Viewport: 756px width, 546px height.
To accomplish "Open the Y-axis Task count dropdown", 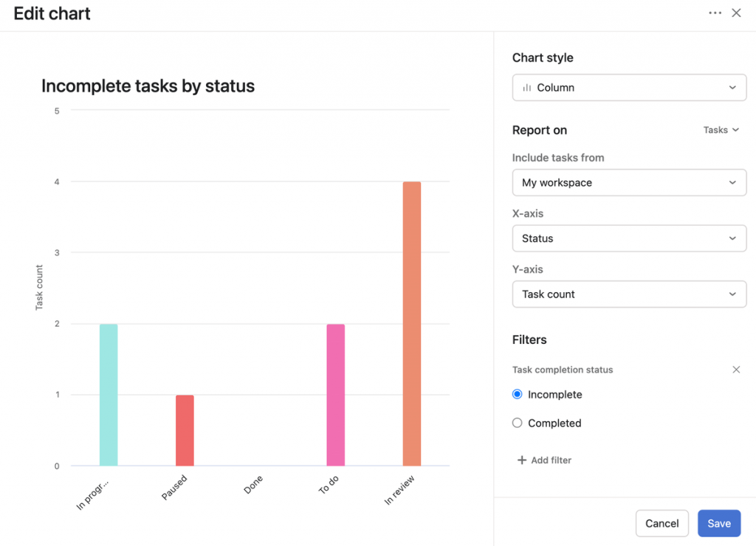I will [629, 294].
